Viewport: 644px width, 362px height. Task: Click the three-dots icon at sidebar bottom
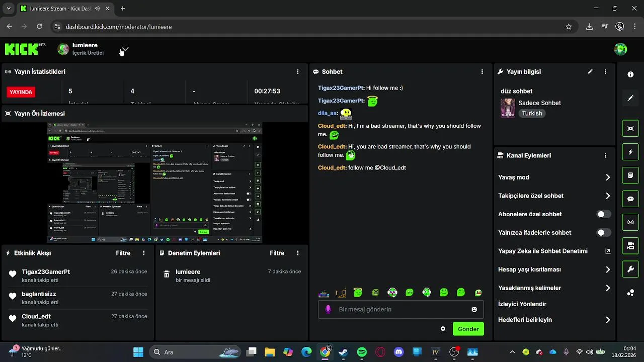click(630, 293)
